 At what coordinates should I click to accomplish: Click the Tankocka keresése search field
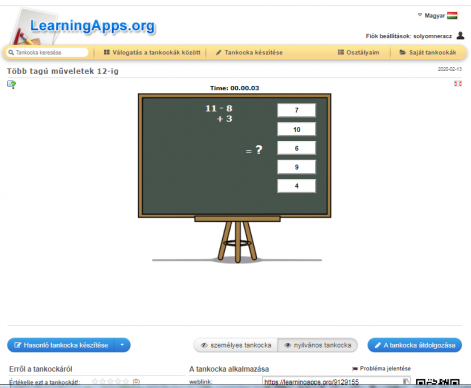coord(47,52)
